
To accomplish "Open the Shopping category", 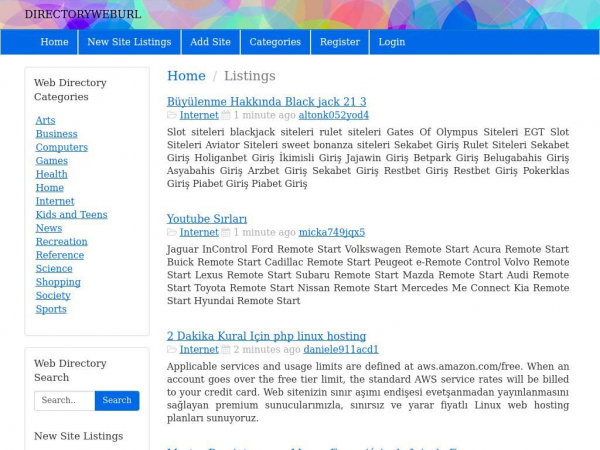I will 58,282.
